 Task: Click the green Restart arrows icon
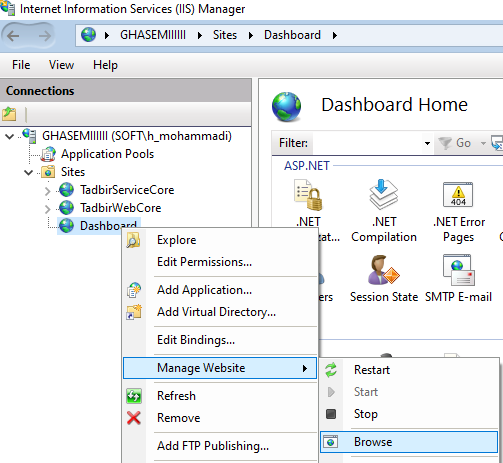point(331,370)
